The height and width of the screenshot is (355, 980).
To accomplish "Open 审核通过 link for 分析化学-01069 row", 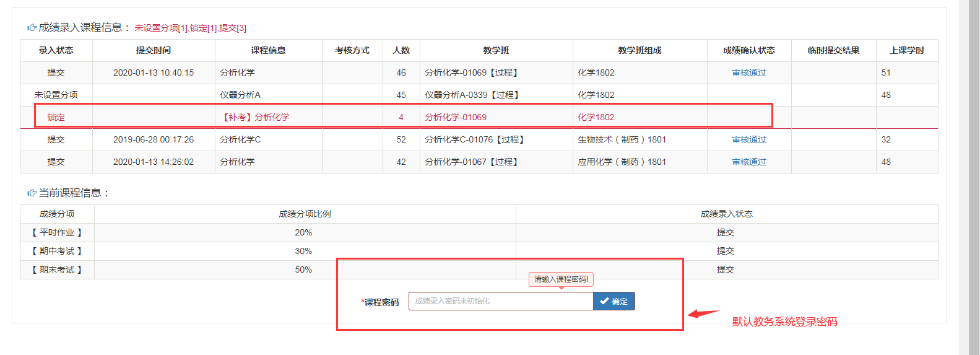I will click(749, 73).
